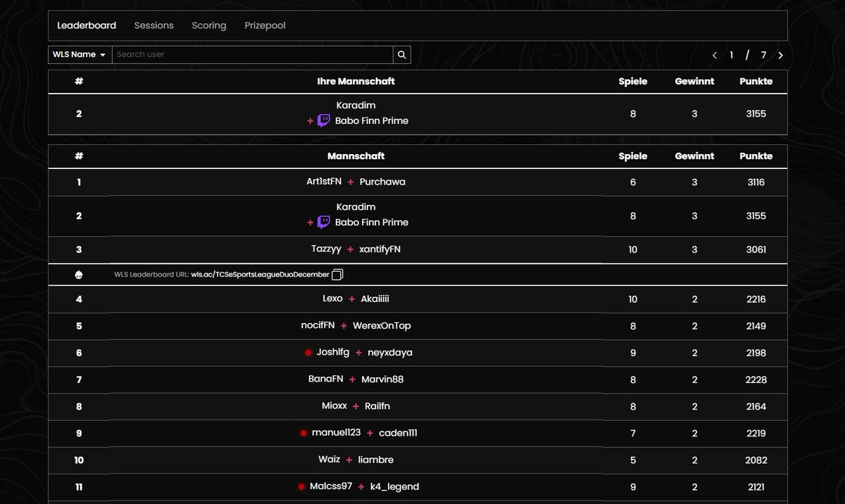Image resolution: width=845 pixels, height=504 pixels.
Task: Click player liambre
Action: pos(376,460)
